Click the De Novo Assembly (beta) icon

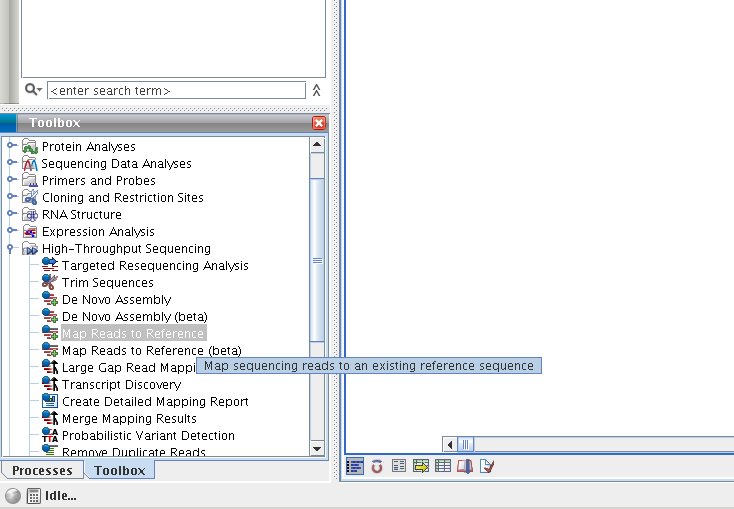click(x=50, y=316)
